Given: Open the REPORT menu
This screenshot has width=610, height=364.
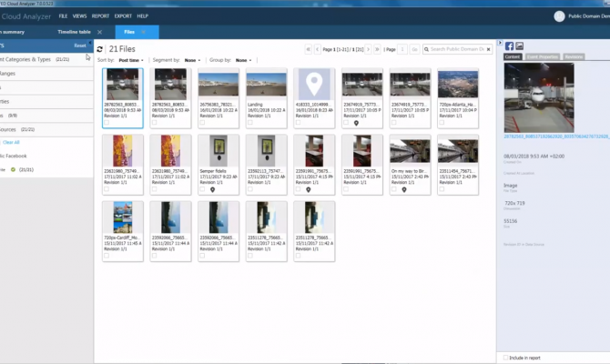Looking at the screenshot, I should point(100,16).
